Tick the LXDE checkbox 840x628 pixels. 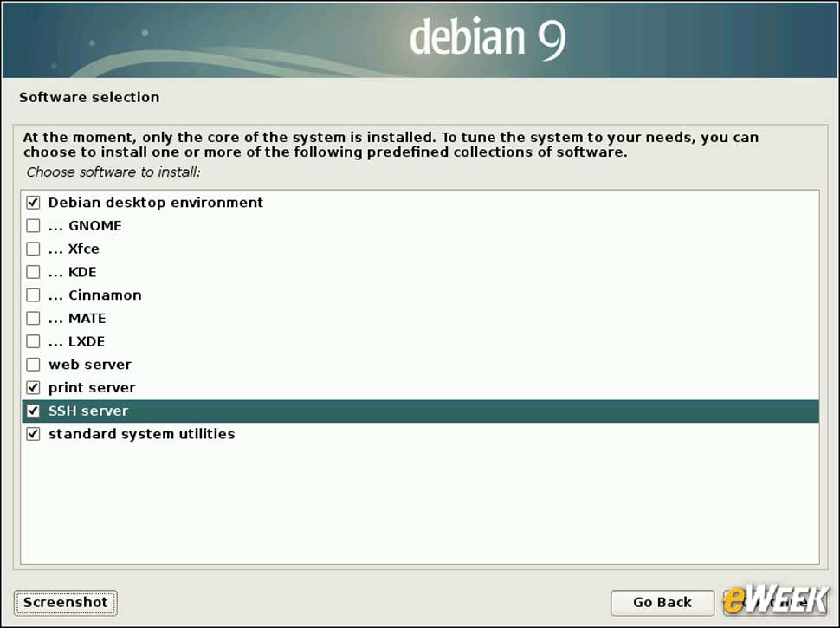[33, 341]
